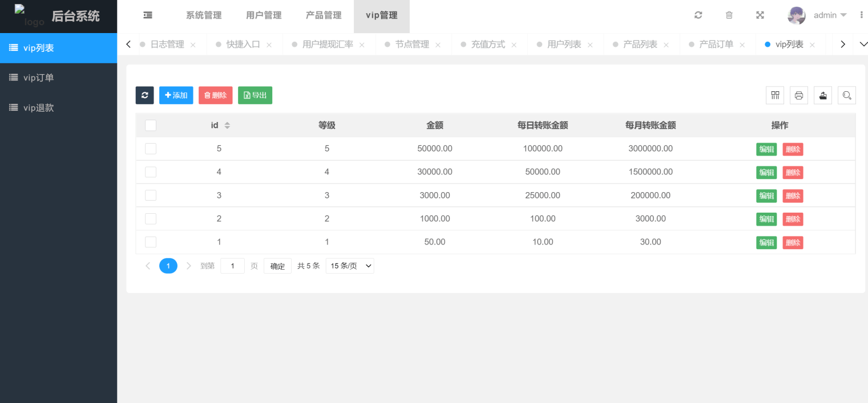Open search with the magnifier icon
The width and height of the screenshot is (868, 403).
(x=847, y=95)
